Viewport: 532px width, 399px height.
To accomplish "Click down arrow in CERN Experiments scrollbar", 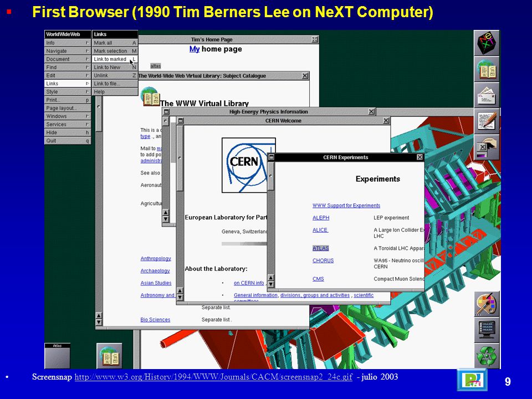I will 271,284.
